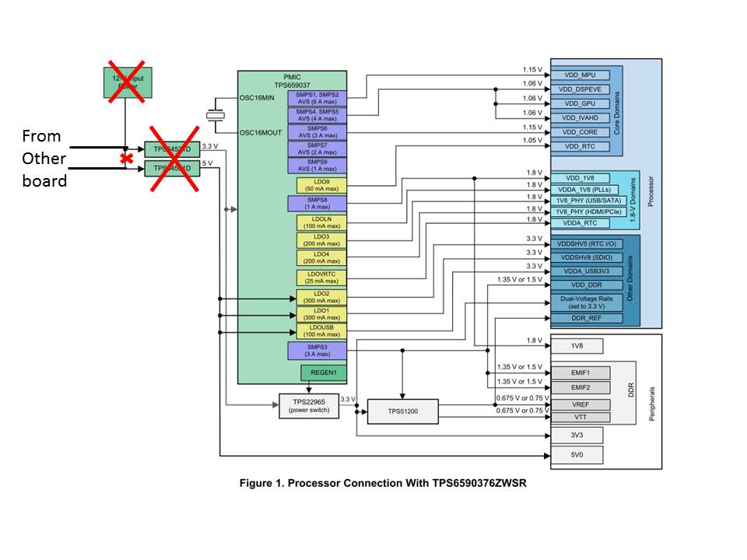747x560 pixels.
Task: Select the VREF box
Action: pyautogui.click(x=580, y=404)
